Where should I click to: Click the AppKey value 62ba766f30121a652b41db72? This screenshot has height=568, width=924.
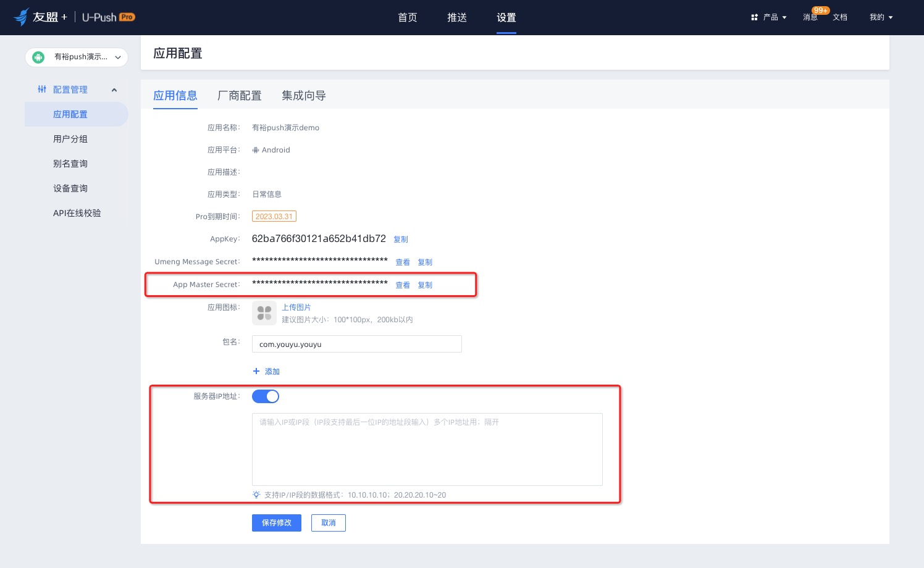pos(319,239)
